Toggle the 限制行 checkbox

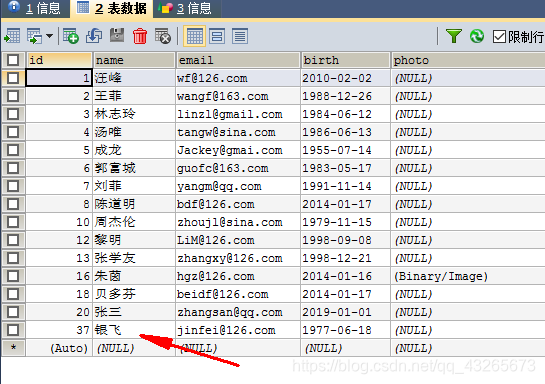tap(499, 36)
